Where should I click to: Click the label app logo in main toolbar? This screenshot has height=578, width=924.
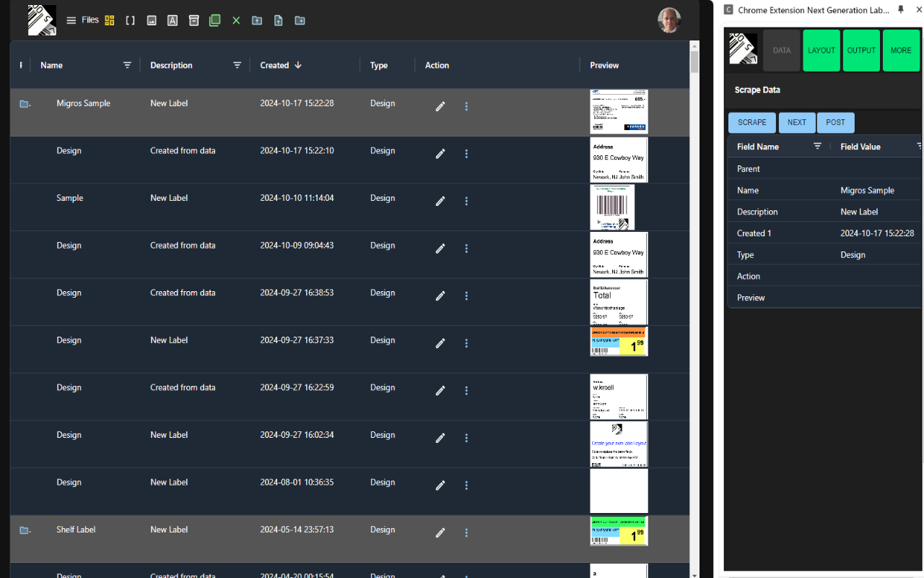[42, 20]
